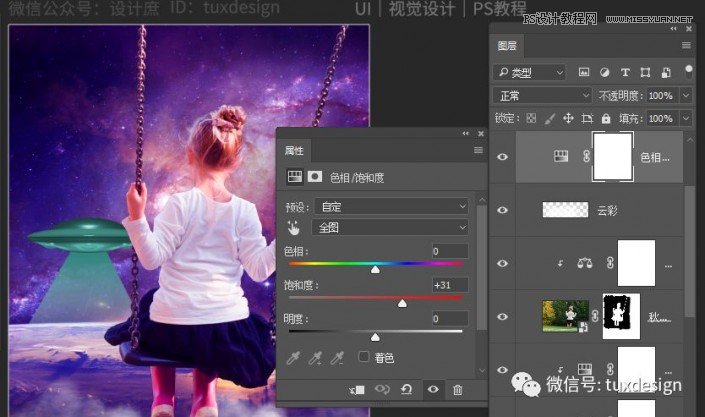
Task: Toggle the layer filtering switch
Action: (688, 71)
